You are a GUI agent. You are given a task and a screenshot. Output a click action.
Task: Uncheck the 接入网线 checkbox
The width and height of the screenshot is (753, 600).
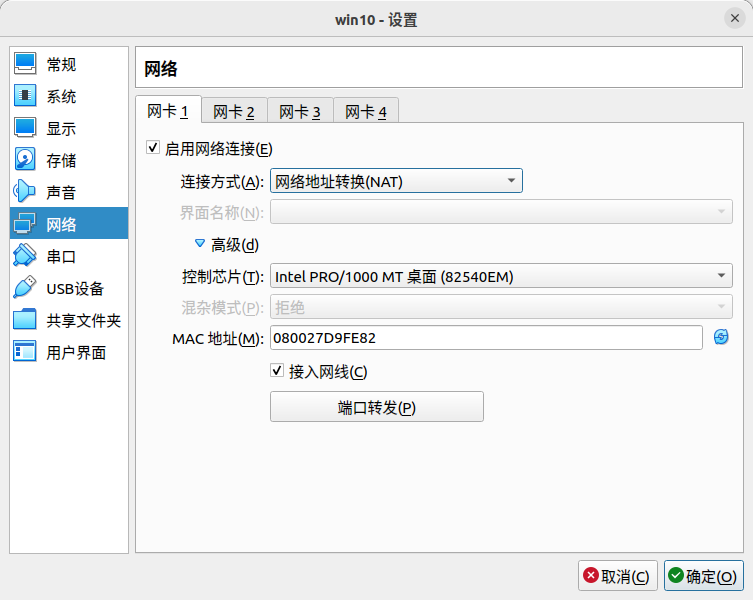tap(278, 371)
